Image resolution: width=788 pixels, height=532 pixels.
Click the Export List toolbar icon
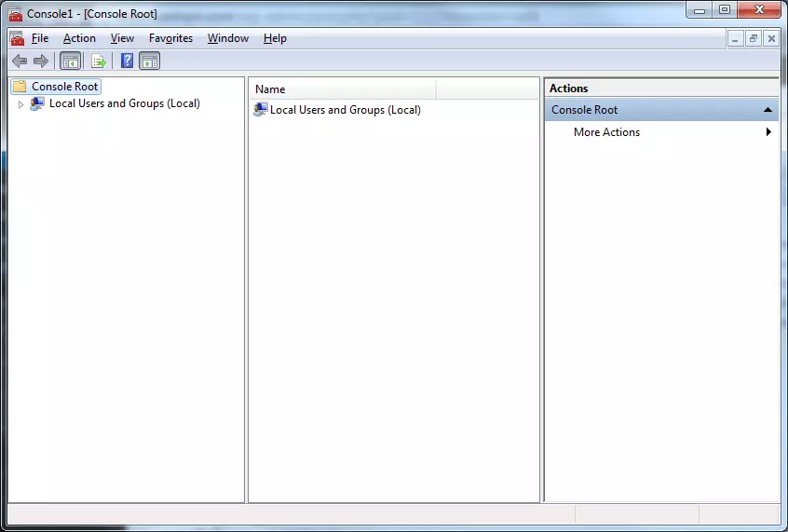[x=99, y=61]
